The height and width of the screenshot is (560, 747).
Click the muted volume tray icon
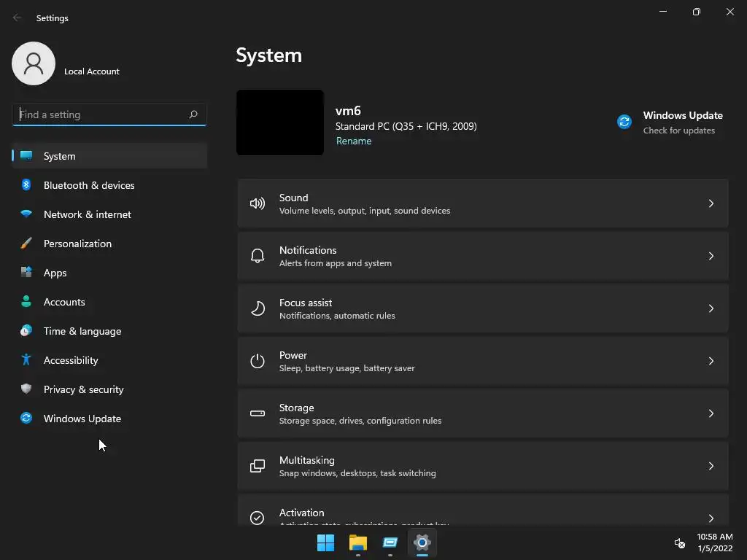tap(680, 542)
